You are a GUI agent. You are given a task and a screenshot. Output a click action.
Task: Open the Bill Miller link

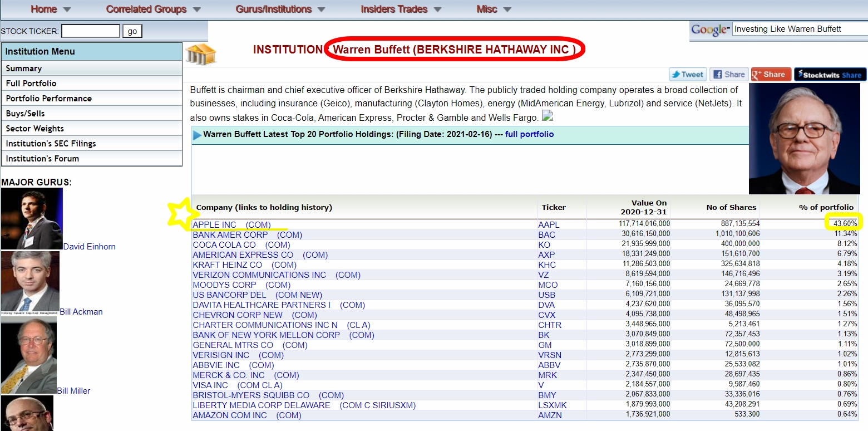(x=73, y=390)
